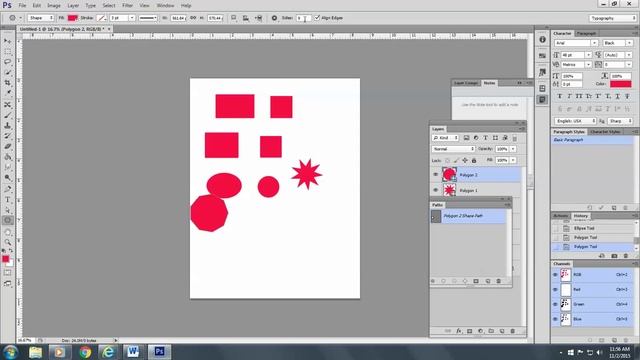Select the Eyedropper tool
The height and width of the screenshot is (360, 640).
[x=7, y=93]
